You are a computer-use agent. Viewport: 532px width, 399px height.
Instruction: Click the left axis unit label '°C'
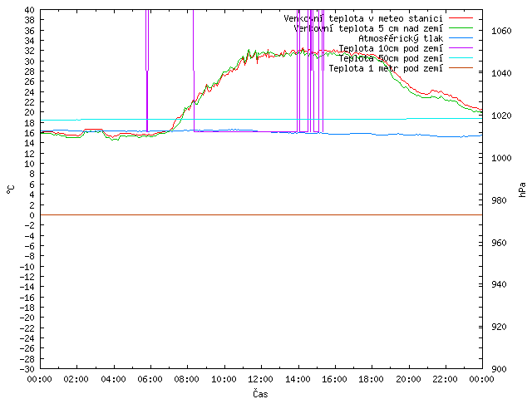coord(11,190)
